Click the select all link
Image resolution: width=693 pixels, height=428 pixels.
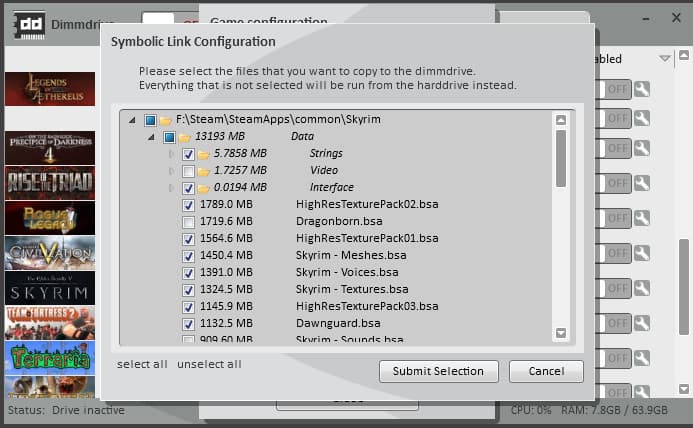click(x=142, y=364)
